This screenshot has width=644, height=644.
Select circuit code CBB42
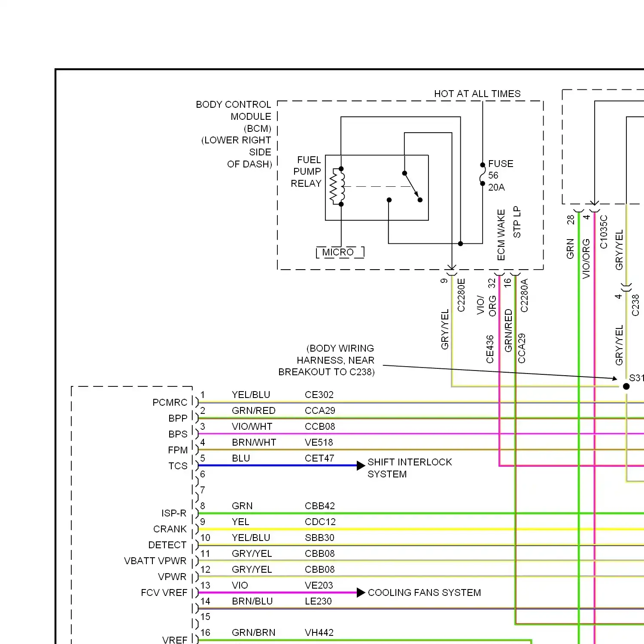[x=320, y=506]
